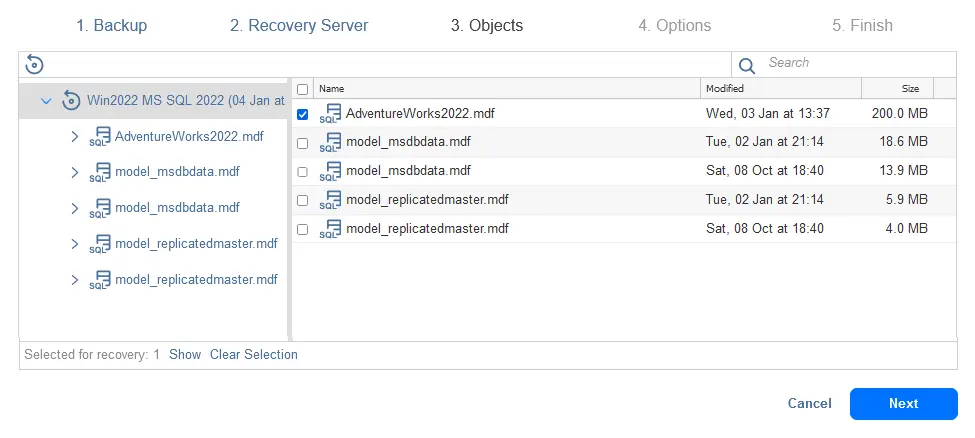Open the 5. Finish step
The height and width of the screenshot is (438, 975).
coord(862,26)
